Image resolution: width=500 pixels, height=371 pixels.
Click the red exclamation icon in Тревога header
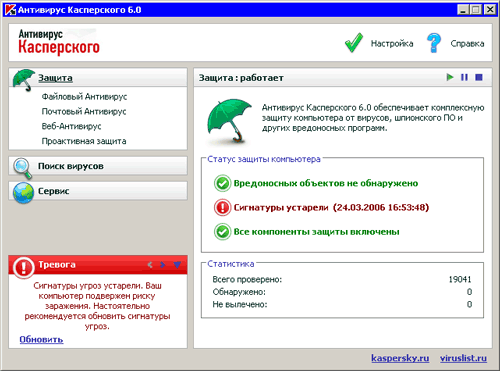click(23, 267)
